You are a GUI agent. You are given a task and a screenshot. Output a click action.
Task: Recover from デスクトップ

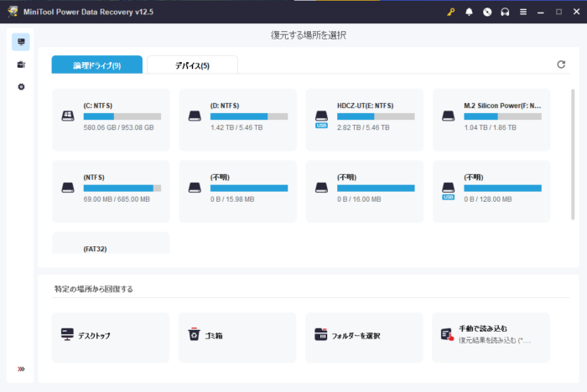[x=111, y=338]
